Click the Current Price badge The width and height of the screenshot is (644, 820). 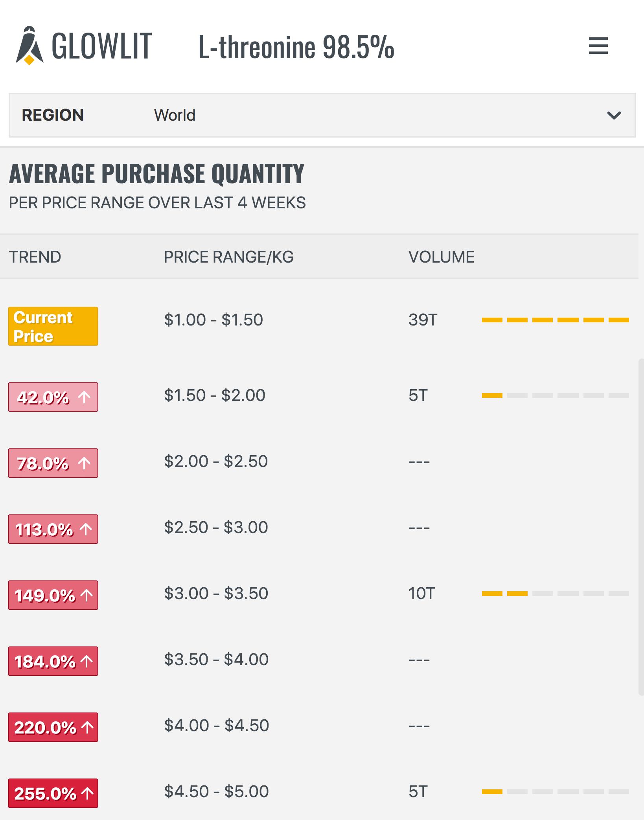click(53, 326)
